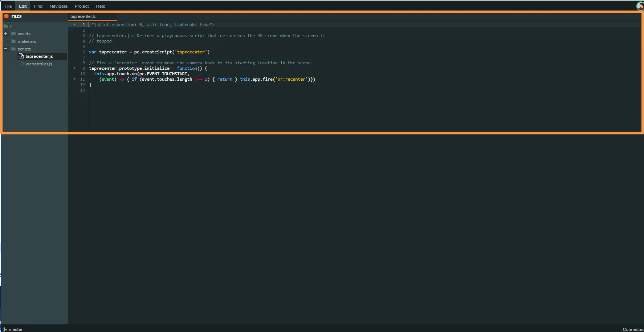Open the Help menu
The height and width of the screenshot is (332, 644).
[101, 6]
